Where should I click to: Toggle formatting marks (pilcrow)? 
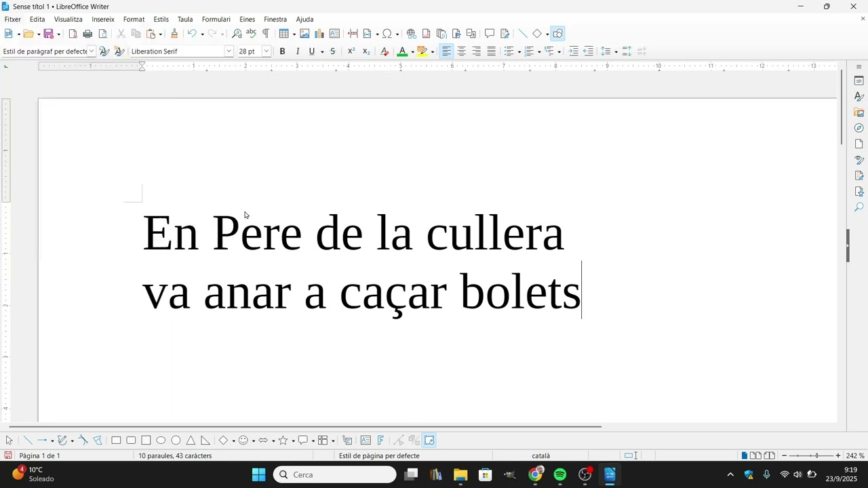point(266,34)
